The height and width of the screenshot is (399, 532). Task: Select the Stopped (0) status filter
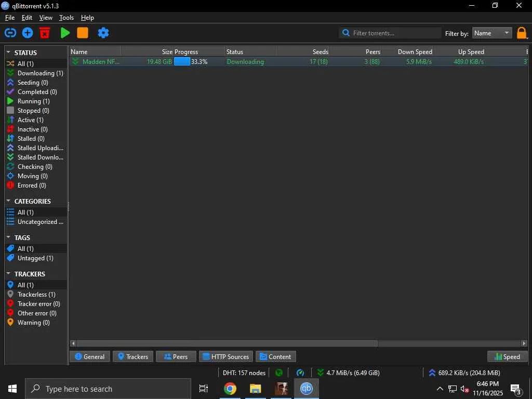pos(36,111)
